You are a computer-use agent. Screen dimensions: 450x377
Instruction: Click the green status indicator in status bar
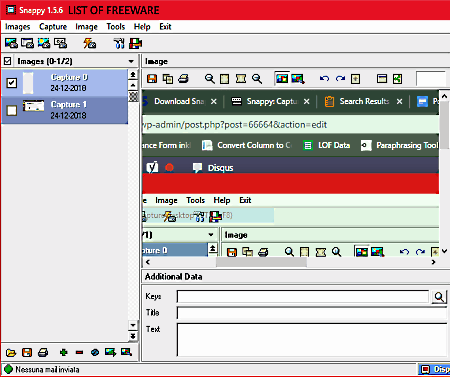8,369
